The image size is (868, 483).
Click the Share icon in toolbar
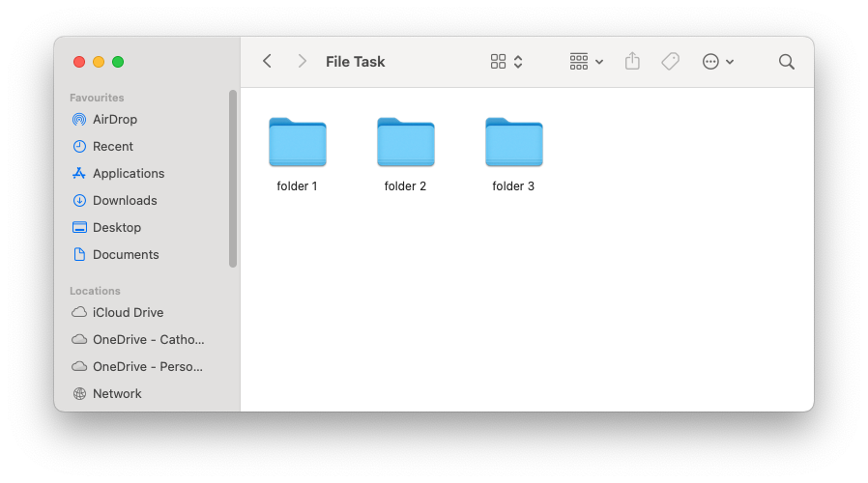tap(632, 62)
